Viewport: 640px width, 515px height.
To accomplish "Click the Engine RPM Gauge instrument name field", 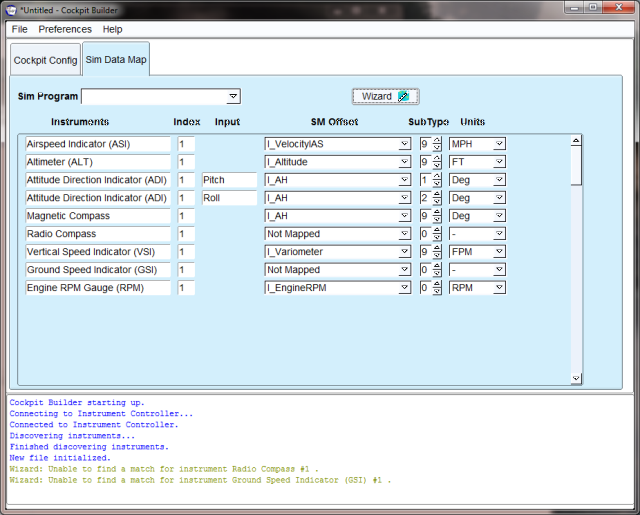I will tap(98, 288).
